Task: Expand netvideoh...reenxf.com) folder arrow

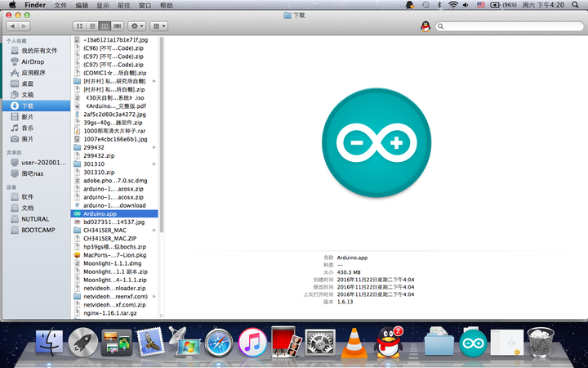Action: (x=154, y=296)
